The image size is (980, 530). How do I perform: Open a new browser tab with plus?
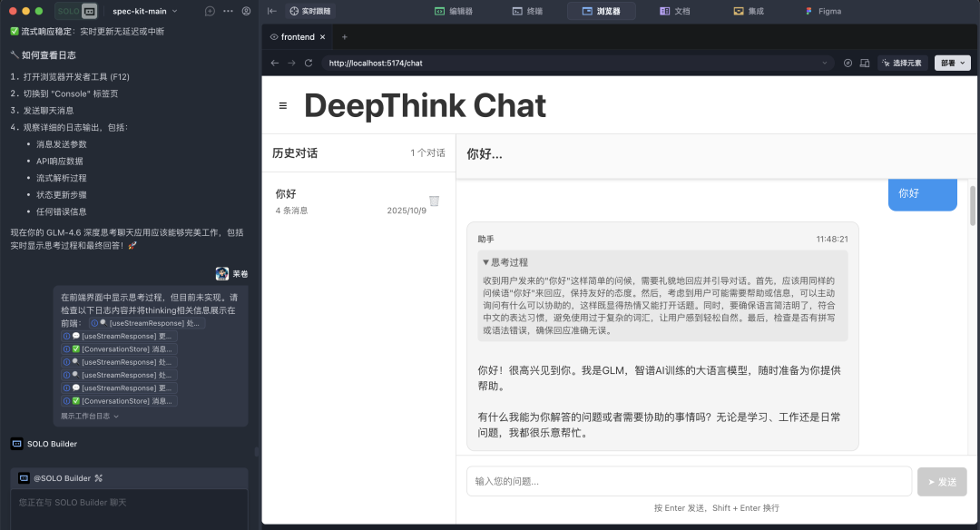tap(344, 37)
